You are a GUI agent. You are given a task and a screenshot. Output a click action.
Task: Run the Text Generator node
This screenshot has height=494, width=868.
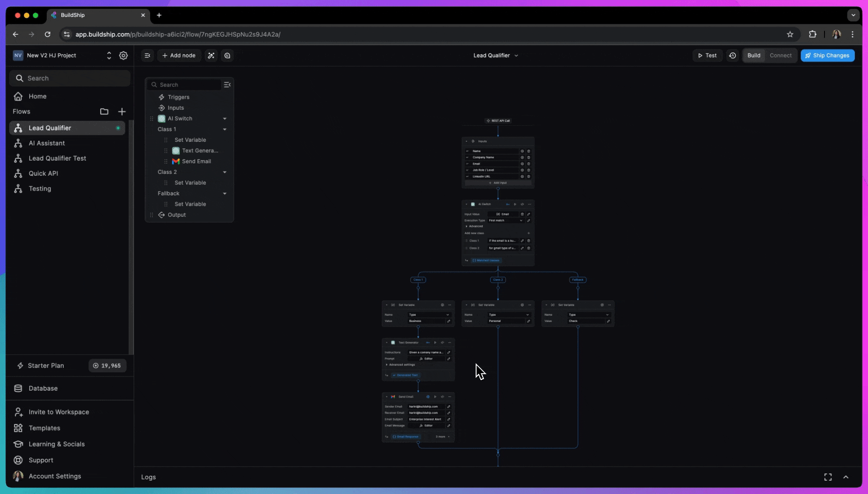click(x=435, y=343)
